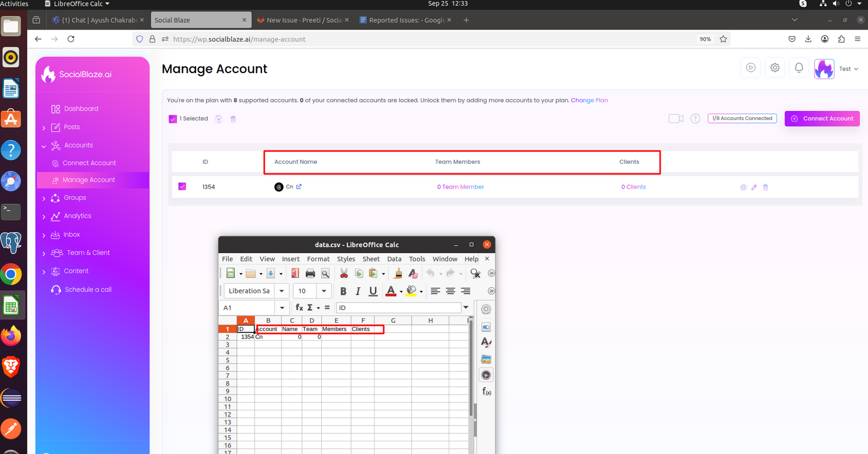Viewport: 868px width, 454px height.
Task: Click the Export as PDF icon
Action: [x=295, y=274]
